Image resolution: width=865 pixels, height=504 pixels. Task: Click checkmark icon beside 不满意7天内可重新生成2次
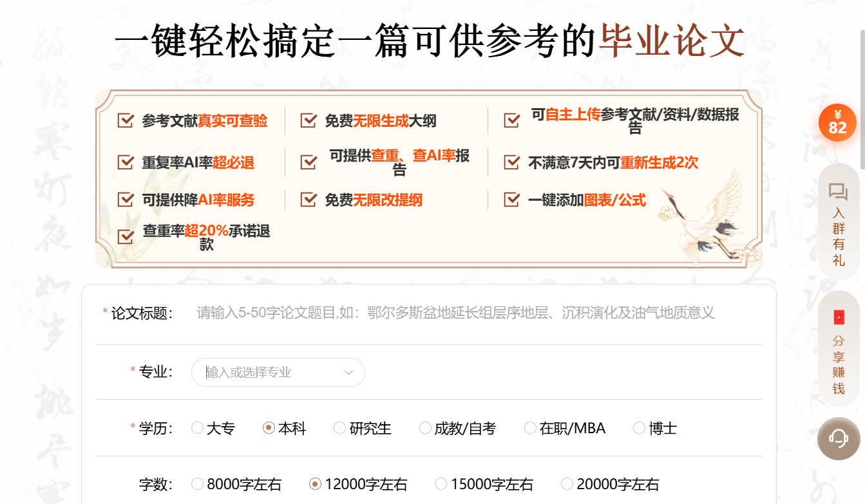[x=512, y=162]
